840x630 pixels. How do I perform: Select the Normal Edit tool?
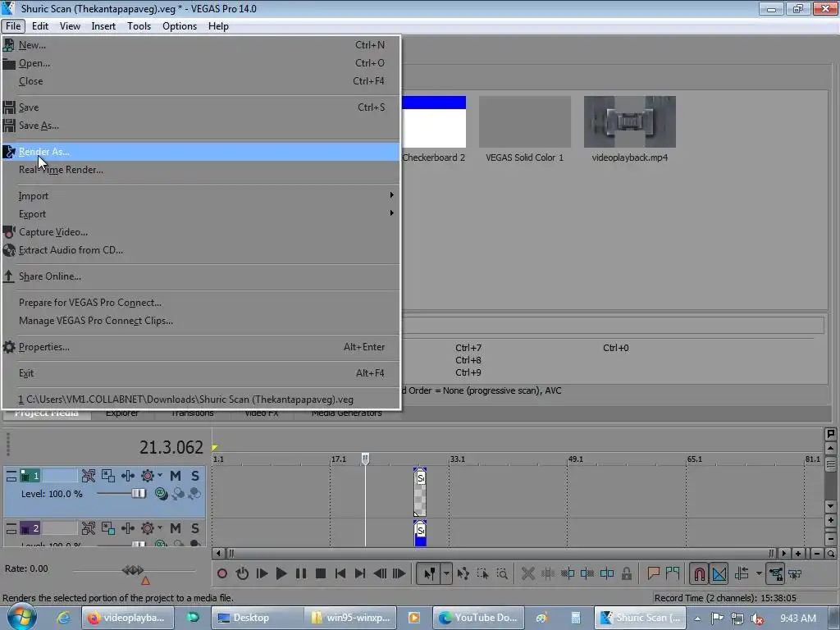[429, 573]
